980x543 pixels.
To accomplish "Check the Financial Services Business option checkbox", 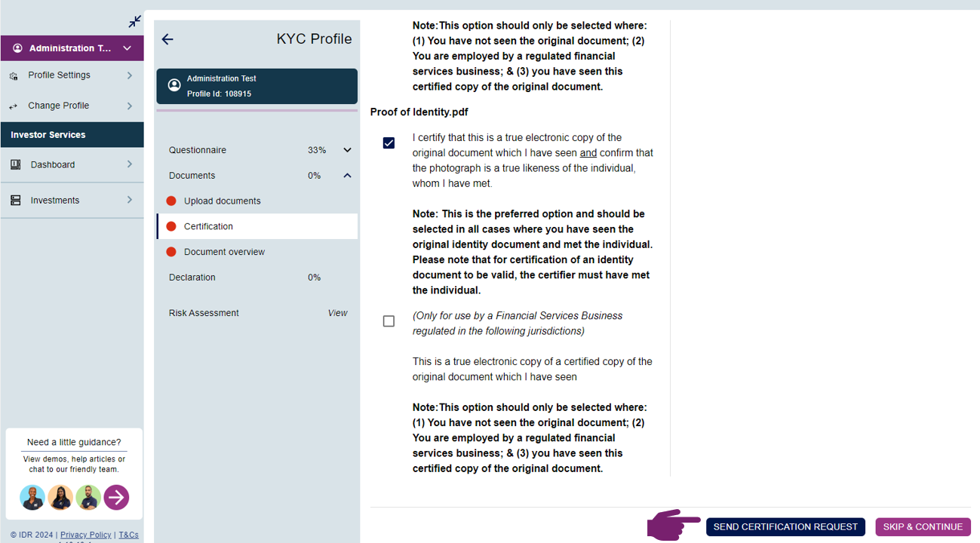I will tap(389, 321).
